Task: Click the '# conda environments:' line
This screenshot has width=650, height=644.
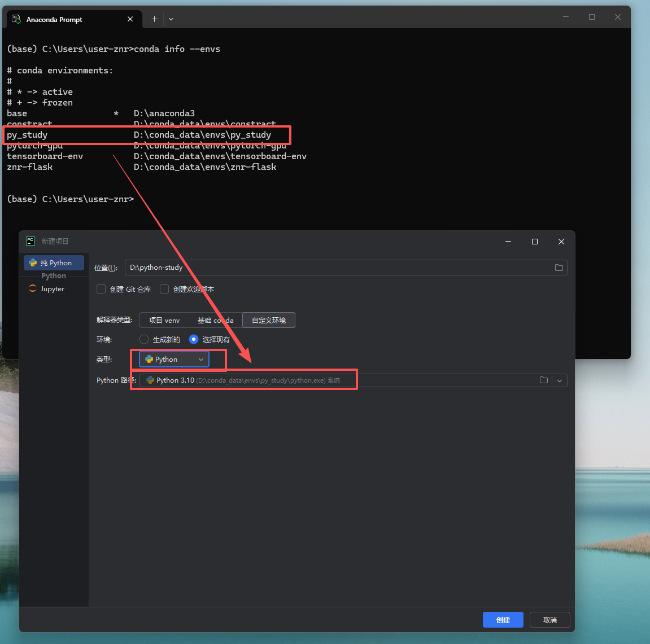Action: click(x=60, y=71)
